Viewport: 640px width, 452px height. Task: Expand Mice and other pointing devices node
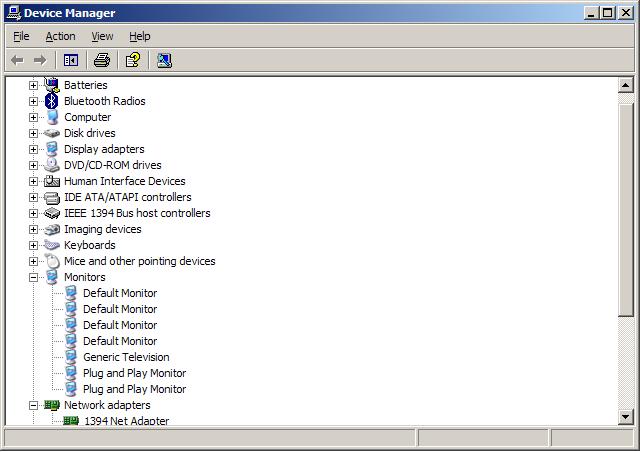33,261
